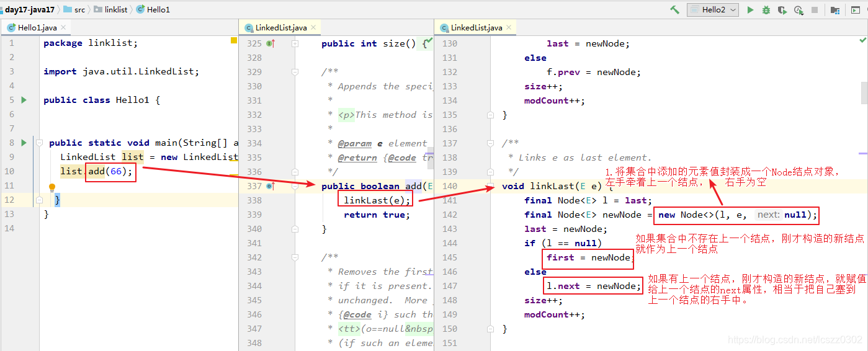This screenshot has width=868, height=351.
Task: Run the Hello2 configuration with green arrow
Action: click(x=750, y=10)
